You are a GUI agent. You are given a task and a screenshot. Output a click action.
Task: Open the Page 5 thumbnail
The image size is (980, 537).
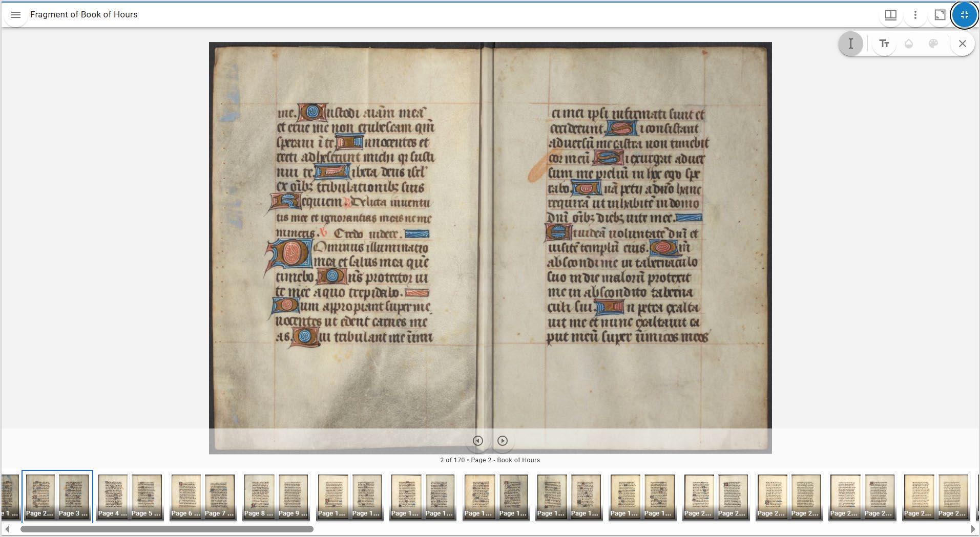(x=147, y=497)
